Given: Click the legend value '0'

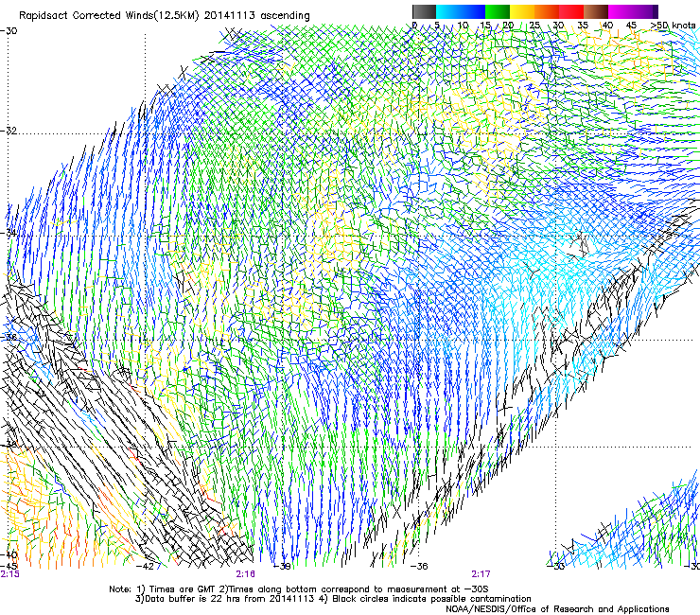Looking at the screenshot, I should coord(414,26).
